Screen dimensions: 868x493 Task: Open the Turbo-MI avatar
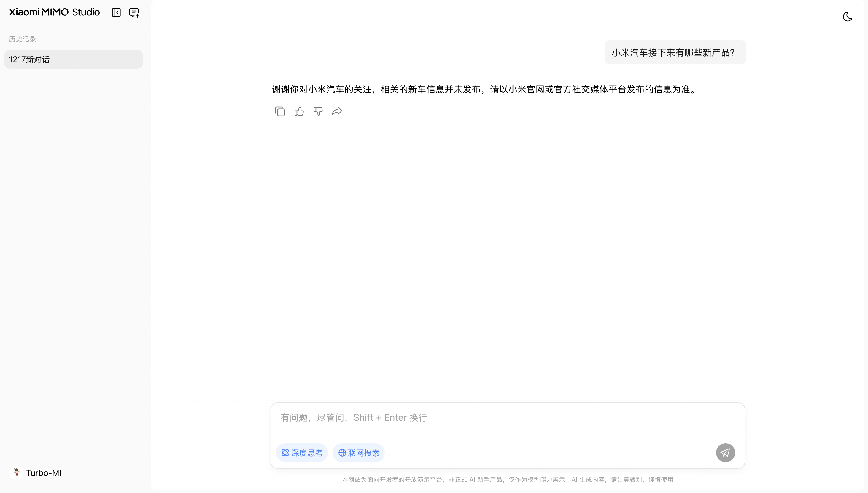16,472
